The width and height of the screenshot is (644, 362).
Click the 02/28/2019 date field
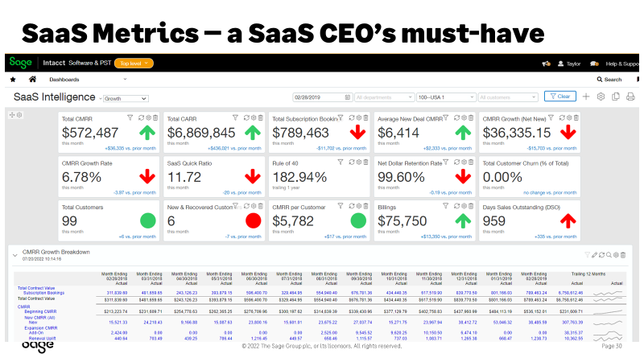coord(316,97)
